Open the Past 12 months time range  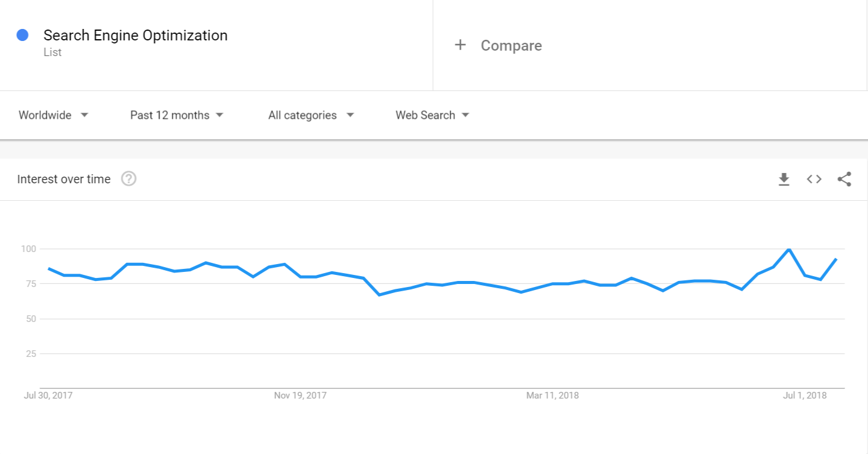pos(177,115)
